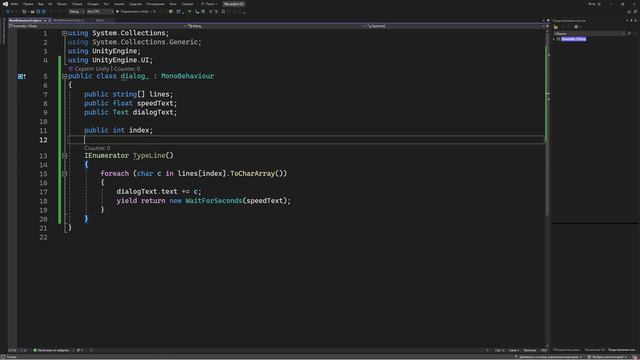Screen dimensions: 640x360
Task: Open the Файл menu
Action: (x=15, y=4)
